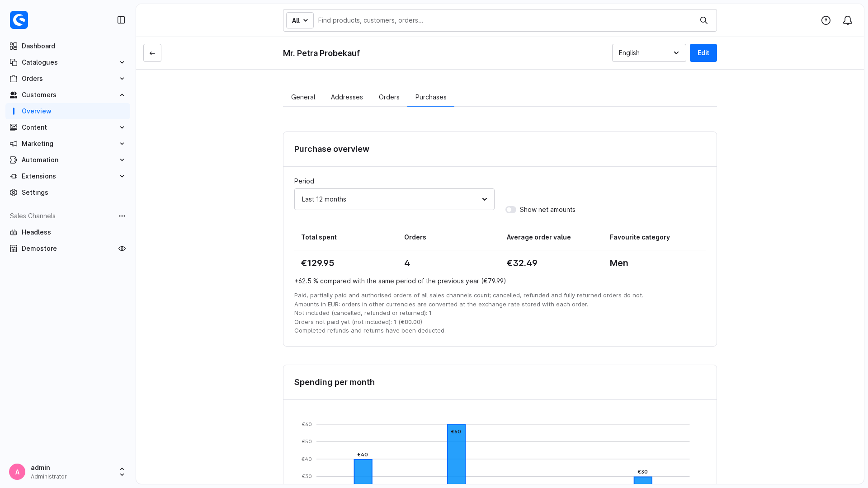Click the Dashboard icon in the sidebar

[14, 46]
